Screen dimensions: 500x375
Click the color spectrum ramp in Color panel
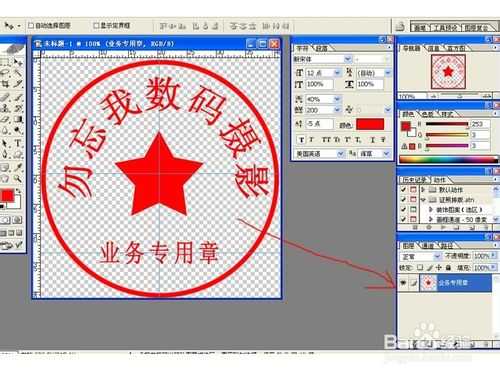[x=448, y=159]
